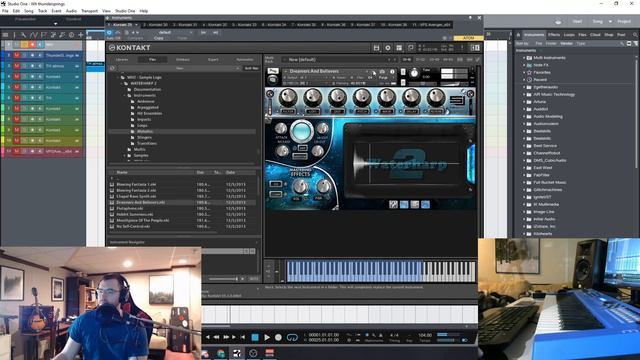
Task: Select Blowing Fantasia 1.nki file
Action: coord(136,184)
